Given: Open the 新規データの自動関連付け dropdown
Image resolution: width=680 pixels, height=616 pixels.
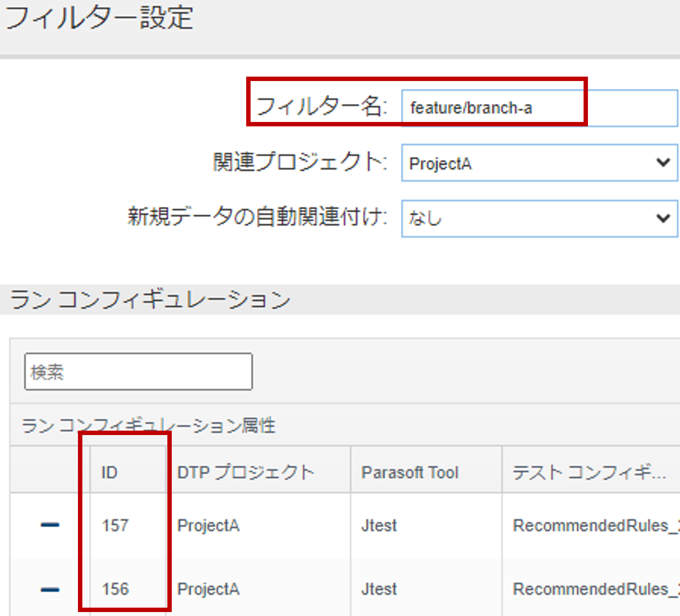Looking at the screenshot, I should click(x=539, y=218).
